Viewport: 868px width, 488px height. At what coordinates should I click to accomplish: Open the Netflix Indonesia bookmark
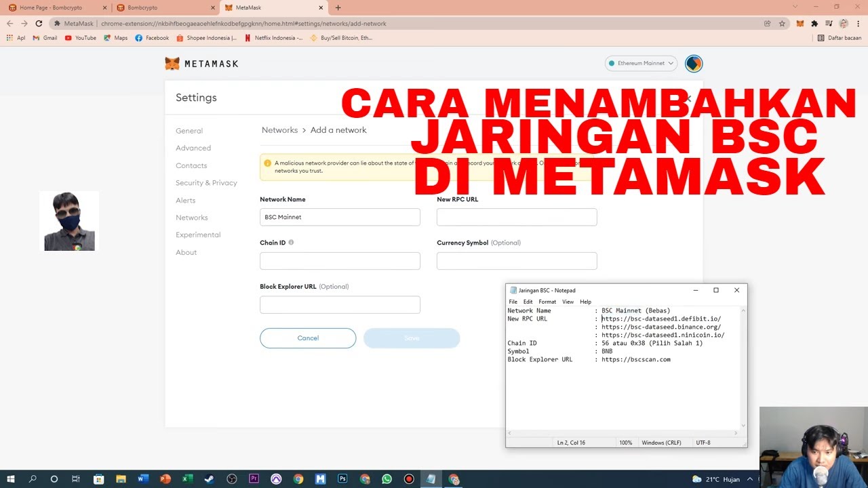(274, 38)
